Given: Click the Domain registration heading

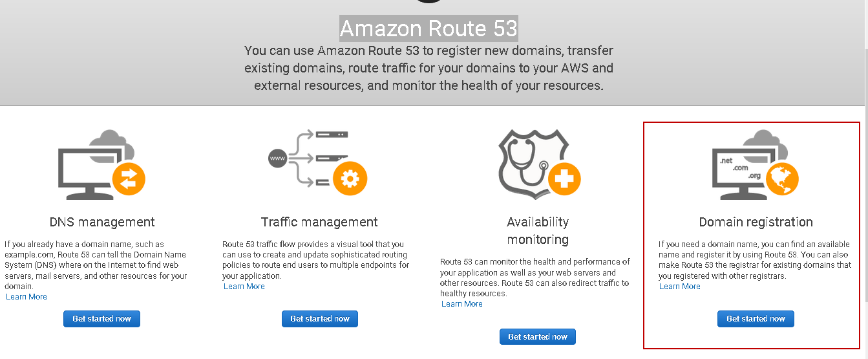Looking at the screenshot, I should (x=756, y=222).
